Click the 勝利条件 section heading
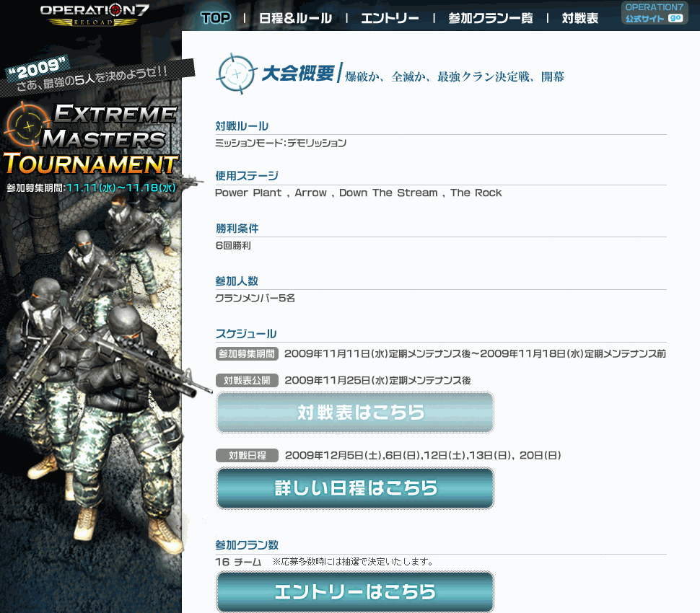The width and height of the screenshot is (700, 613). point(237,229)
